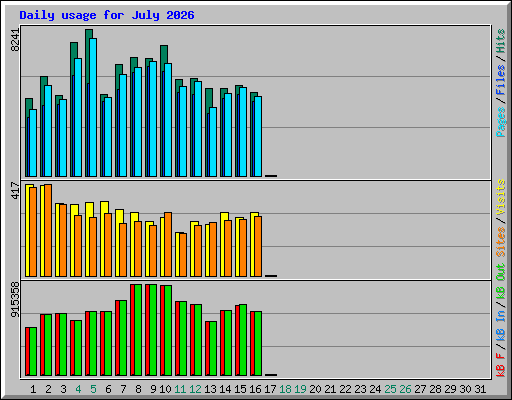Click the cyan pages bar for day 7

click(123, 125)
